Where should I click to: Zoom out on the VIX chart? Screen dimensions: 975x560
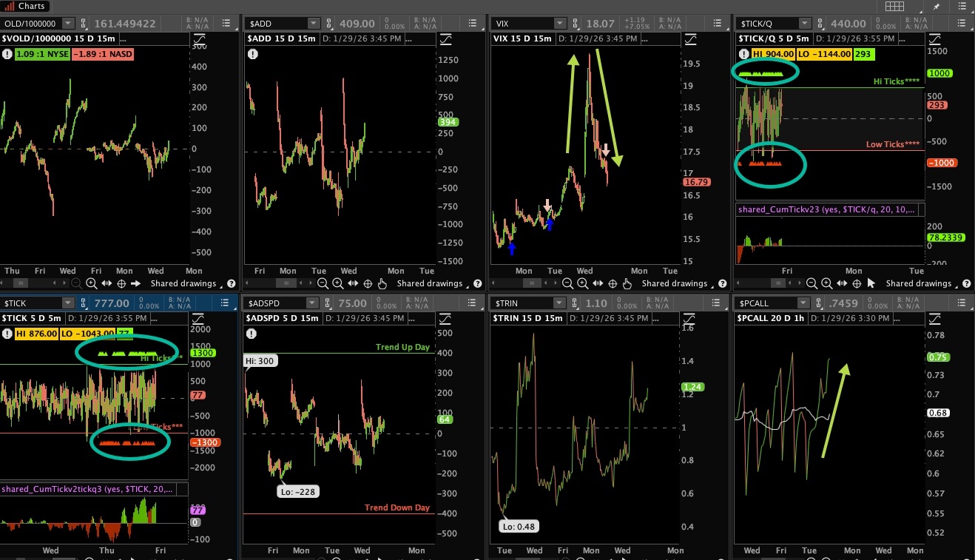tap(567, 283)
